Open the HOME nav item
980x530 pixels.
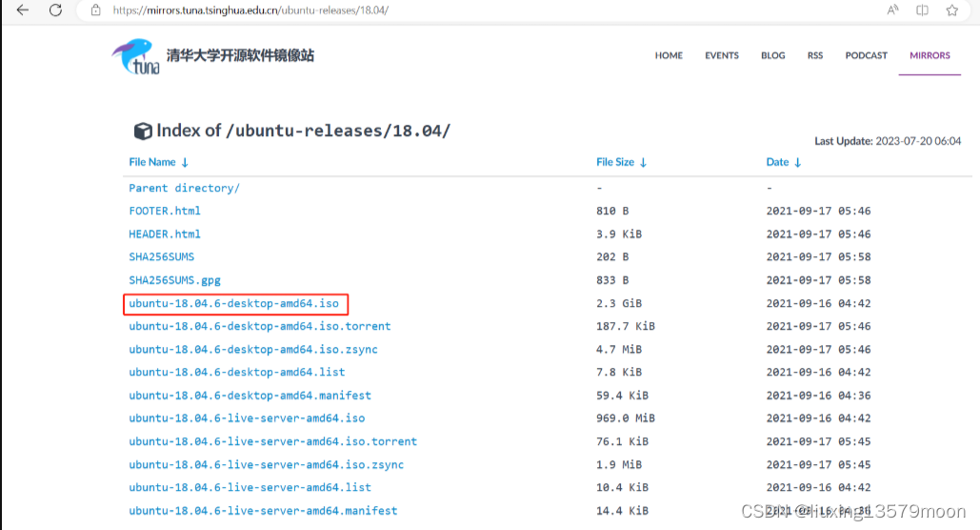click(669, 55)
